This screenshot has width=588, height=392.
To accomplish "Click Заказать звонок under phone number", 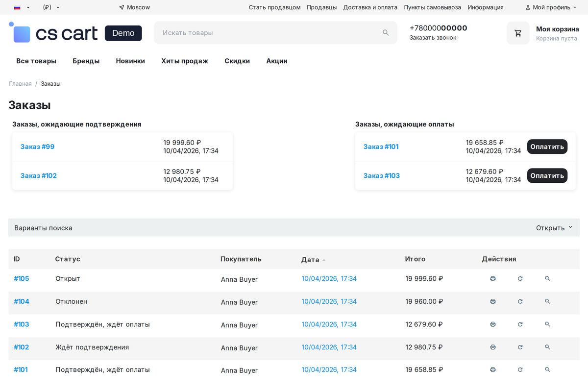I will coord(433,38).
